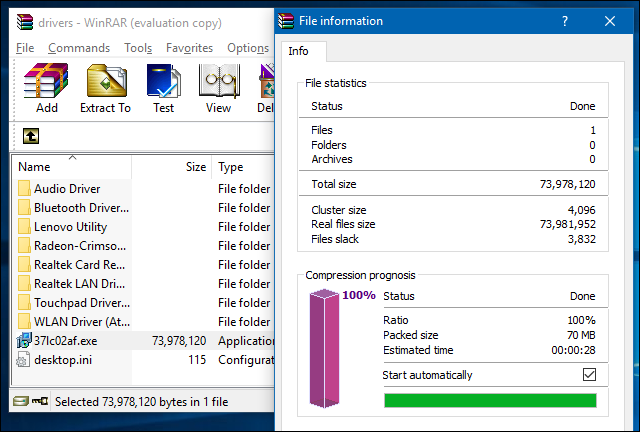Click the Touchpad Driver folder icon
This screenshot has width=640, height=432.
coord(24,303)
